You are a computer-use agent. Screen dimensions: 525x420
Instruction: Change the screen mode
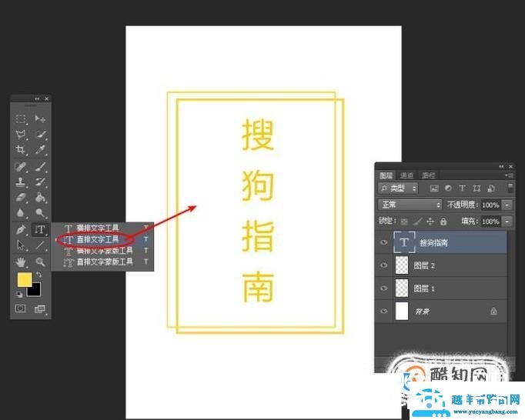coord(40,309)
